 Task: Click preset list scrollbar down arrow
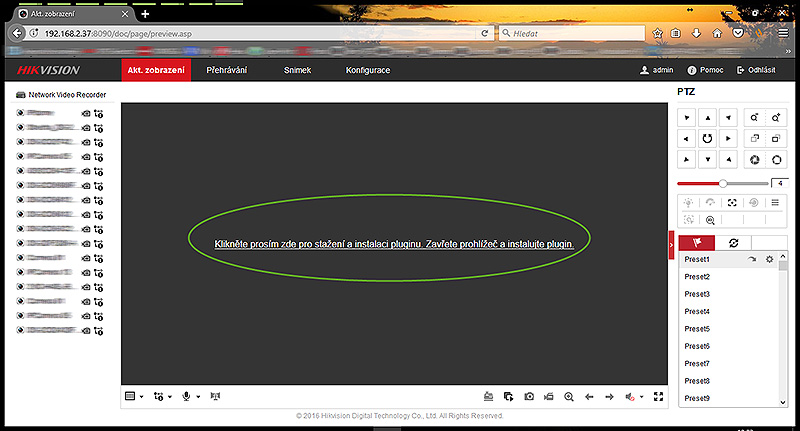[x=783, y=402]
